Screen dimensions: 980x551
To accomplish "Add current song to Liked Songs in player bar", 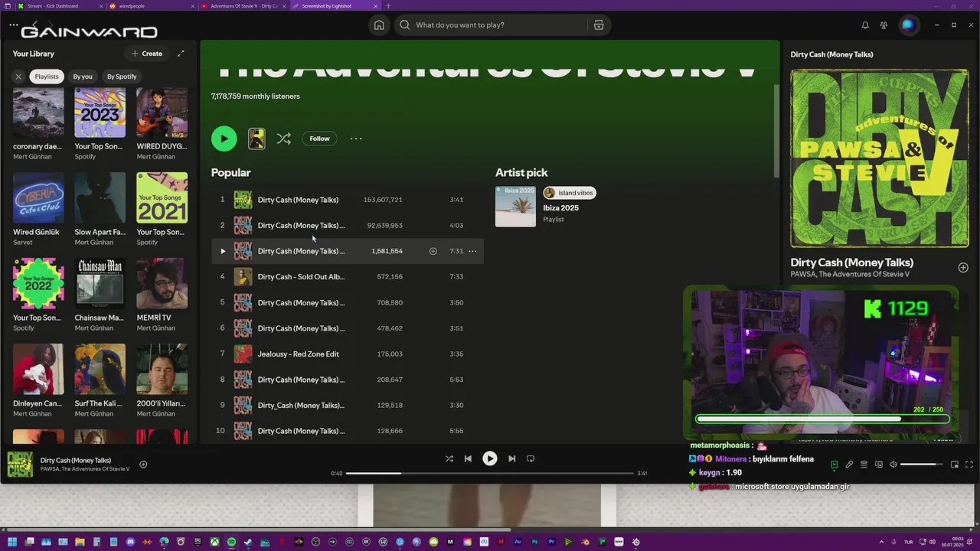I will pos(143,465).
